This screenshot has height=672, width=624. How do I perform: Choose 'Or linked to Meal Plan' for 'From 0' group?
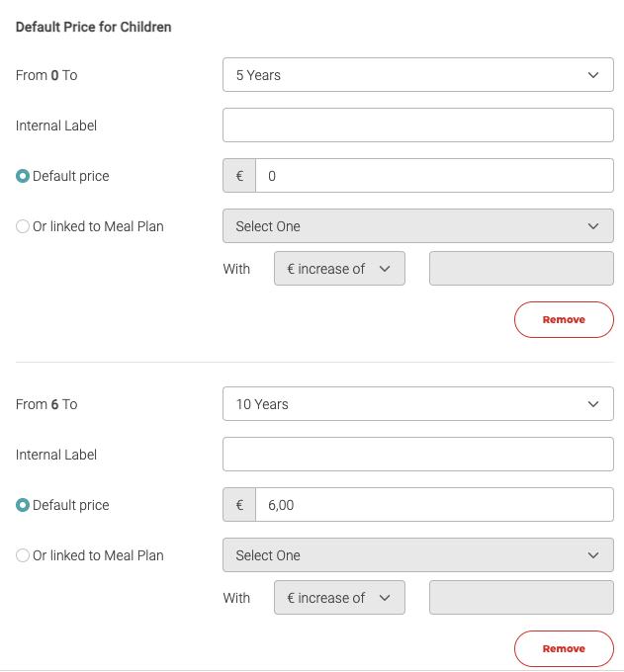[x=23, y=226]
